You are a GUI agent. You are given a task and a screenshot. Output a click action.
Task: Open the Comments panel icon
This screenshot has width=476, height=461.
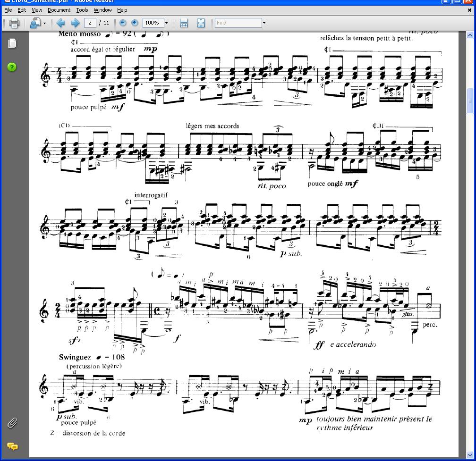[12, 447]
